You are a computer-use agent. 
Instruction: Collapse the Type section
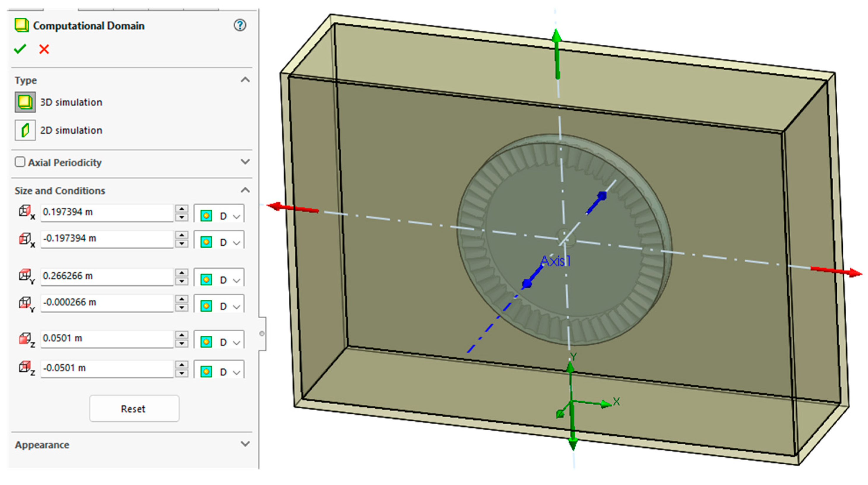245,80
